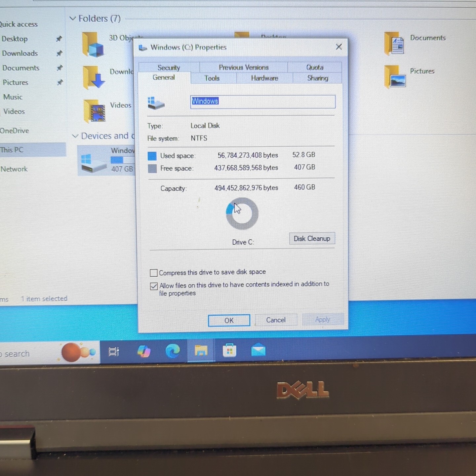Click the 437,668,589,568 bytes free value
This screenshot has height=476, width=476.
[246, 168]
